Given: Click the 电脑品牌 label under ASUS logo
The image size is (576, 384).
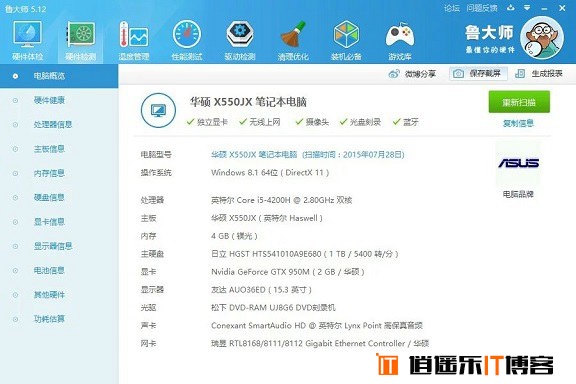Looking at the screenshot, I should [518, 194].
